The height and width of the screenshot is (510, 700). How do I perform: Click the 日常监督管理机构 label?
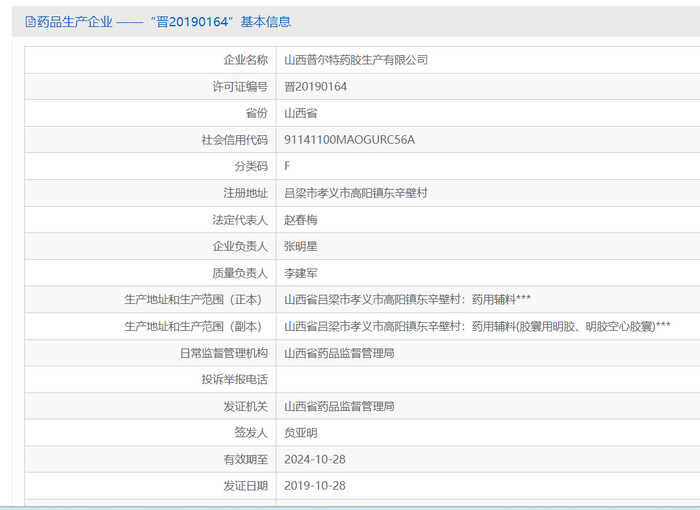[x=224, y=353]
